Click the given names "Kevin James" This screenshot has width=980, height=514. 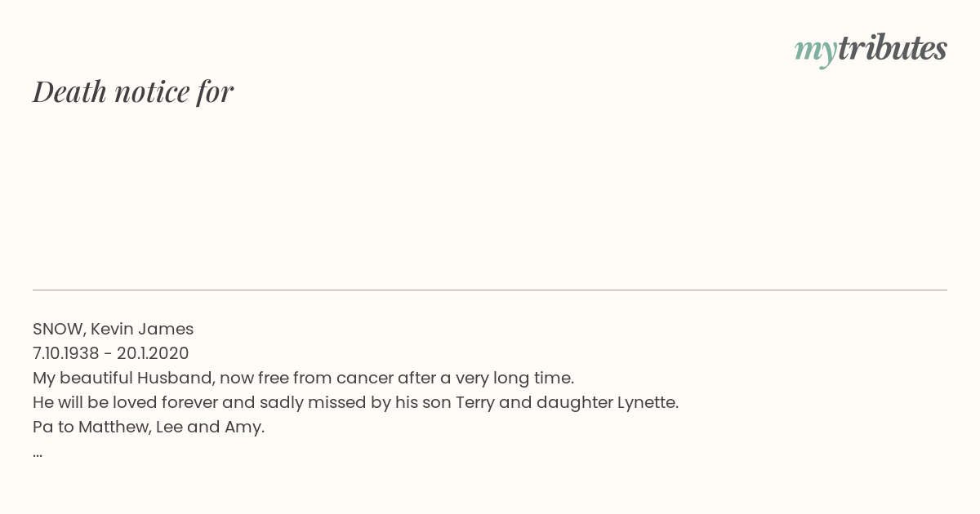[x=142, y=329]
